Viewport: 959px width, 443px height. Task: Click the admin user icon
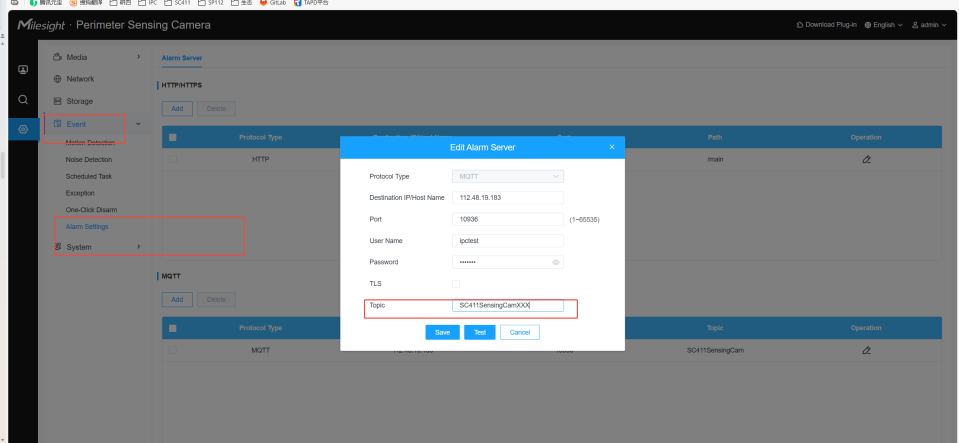click(915, 25)
